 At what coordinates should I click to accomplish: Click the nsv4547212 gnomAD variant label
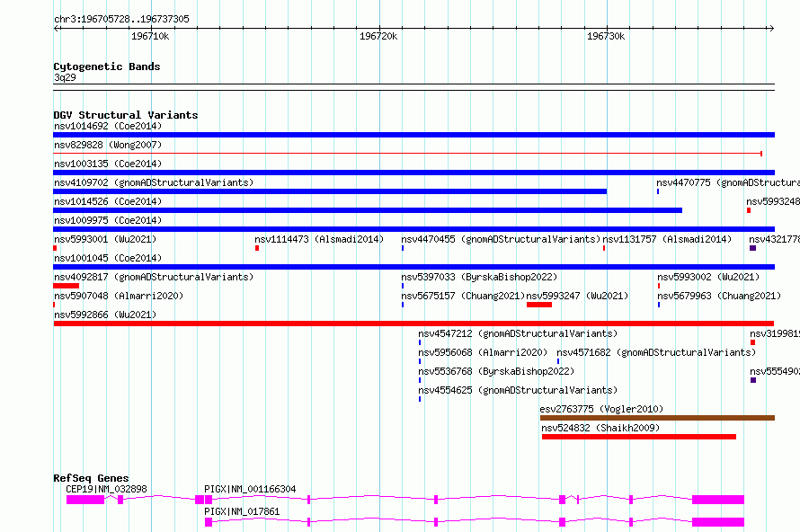518,333
